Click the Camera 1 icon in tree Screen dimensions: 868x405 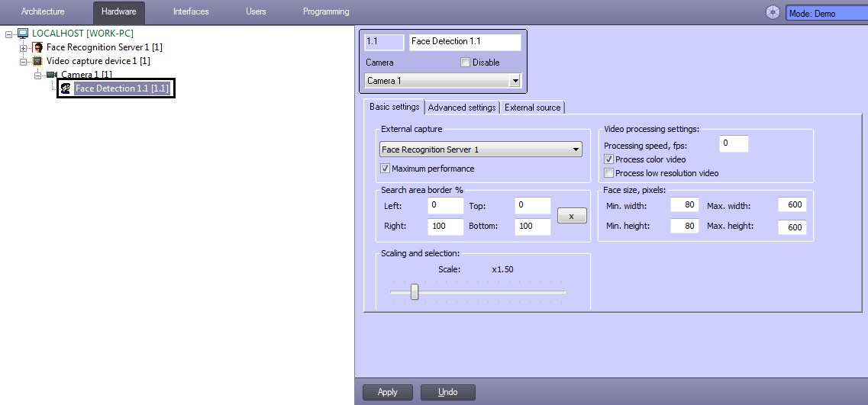coord(52,75)
